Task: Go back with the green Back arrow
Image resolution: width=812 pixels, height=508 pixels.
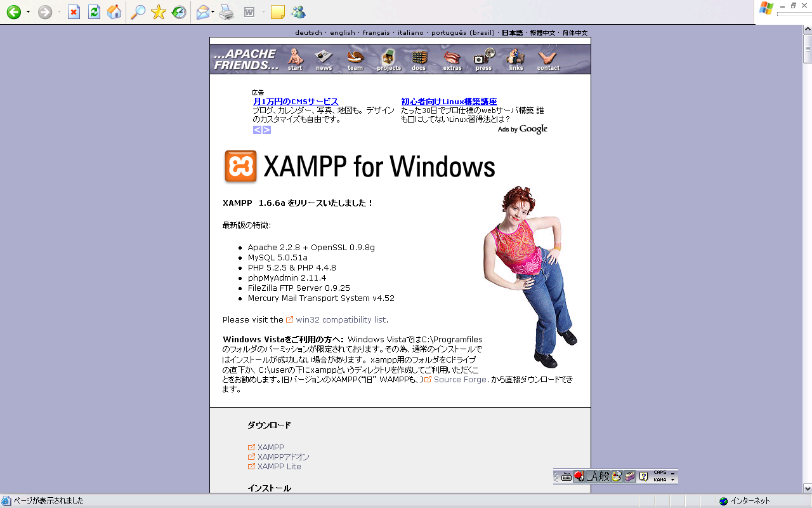Action: tap(13, 12)
